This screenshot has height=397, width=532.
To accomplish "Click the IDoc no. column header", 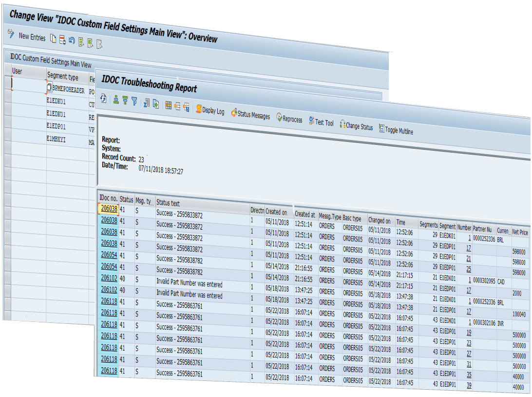I will (109, 198).
